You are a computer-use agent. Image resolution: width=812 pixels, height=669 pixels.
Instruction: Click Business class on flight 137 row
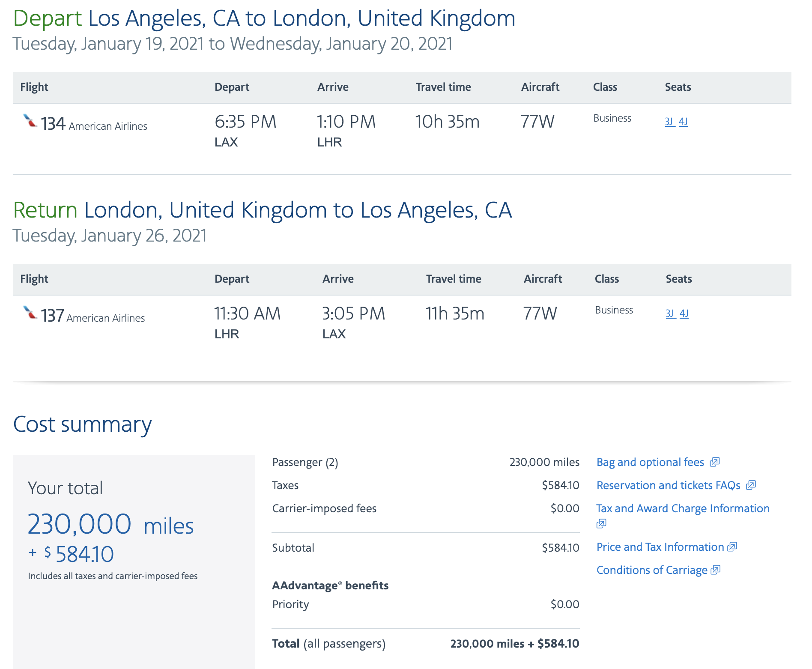click(x=614, y=310)
